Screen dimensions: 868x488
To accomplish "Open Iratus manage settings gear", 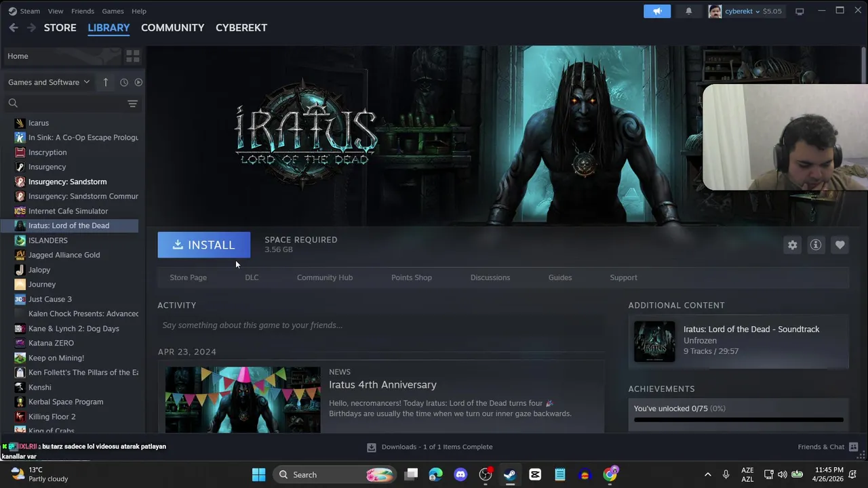I will pyautogui.click(x=792, y=245).
